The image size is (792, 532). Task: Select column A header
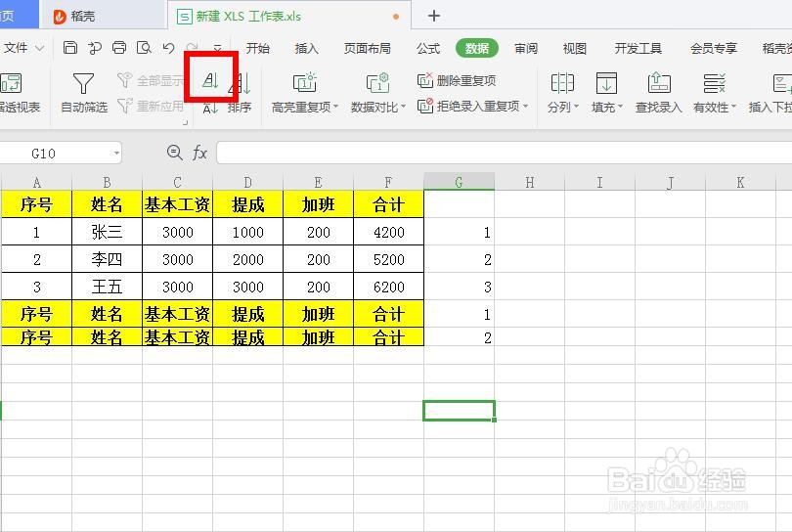(x=36, y=182)
